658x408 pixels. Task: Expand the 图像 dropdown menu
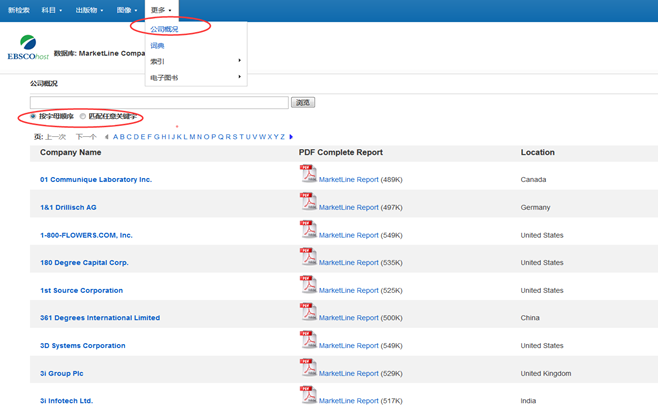pos(127,10)
